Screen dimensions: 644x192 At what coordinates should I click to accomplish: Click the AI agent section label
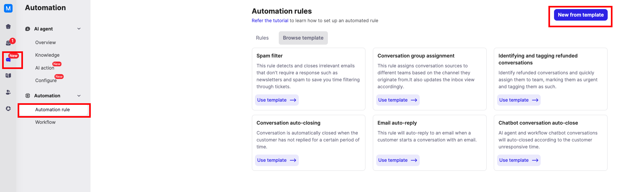tap(43, 29)
